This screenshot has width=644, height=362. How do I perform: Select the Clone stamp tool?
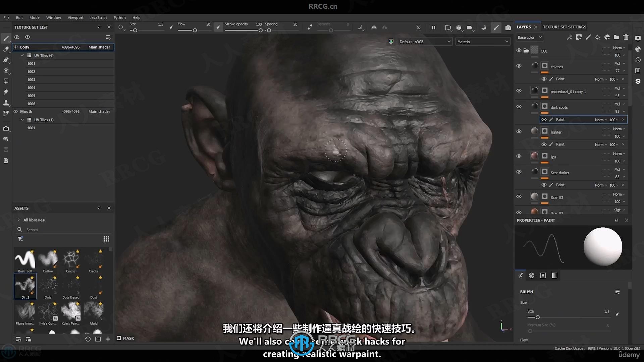point(6,103)
